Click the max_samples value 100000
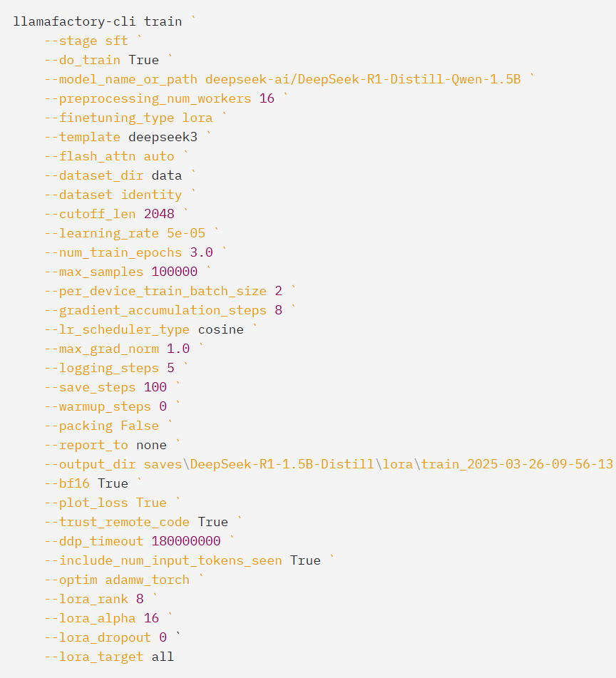616x678 pixels. click(x=175, y=272)
